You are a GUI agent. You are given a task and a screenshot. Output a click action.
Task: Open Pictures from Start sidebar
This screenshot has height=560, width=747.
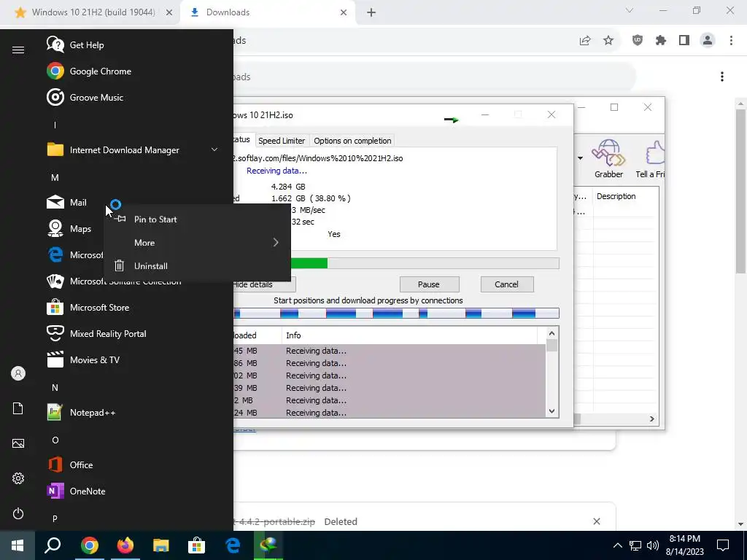pyautogui.click(x=18, y=443)
